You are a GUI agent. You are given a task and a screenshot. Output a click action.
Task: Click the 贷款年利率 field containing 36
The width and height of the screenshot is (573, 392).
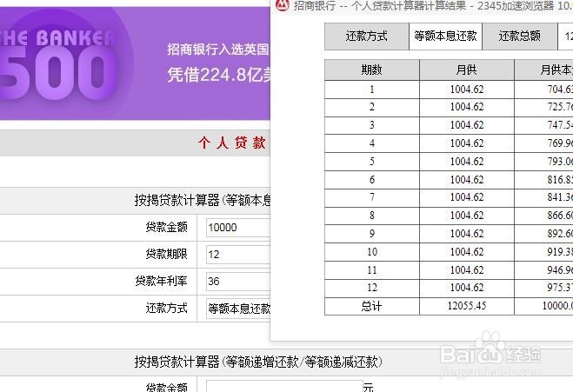coord(238,282)
